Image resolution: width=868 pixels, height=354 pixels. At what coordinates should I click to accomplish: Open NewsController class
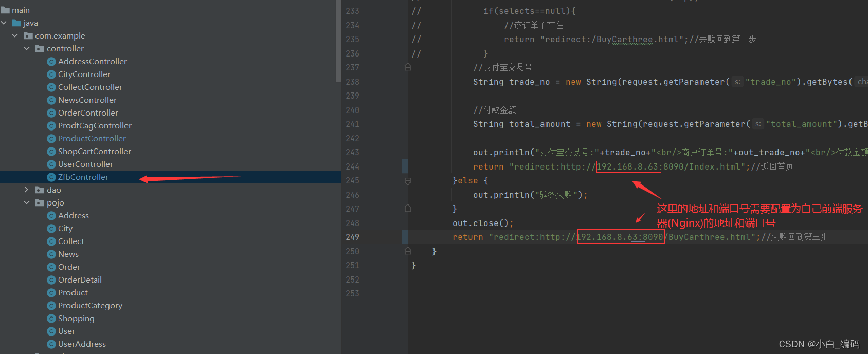87,100
